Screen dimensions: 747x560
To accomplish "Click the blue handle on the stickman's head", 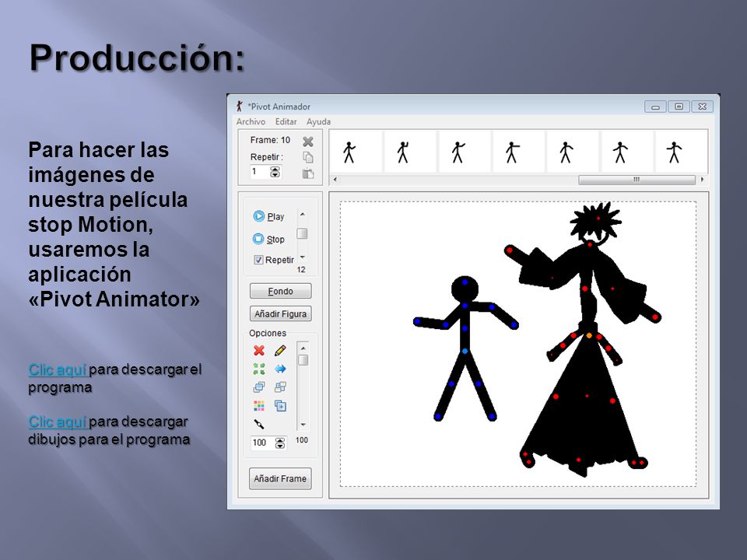I will (x=465, y=282).
